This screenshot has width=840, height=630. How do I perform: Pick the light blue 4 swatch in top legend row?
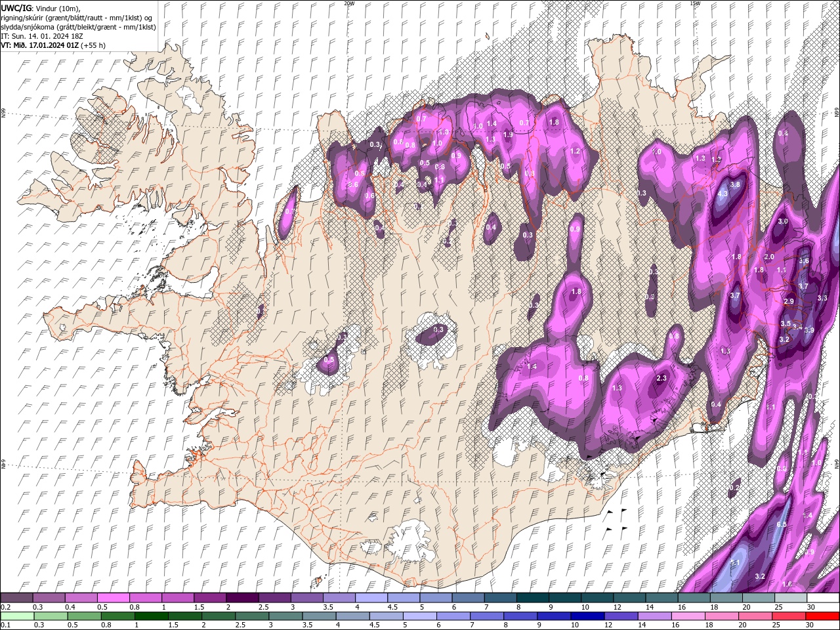point(371,598)
